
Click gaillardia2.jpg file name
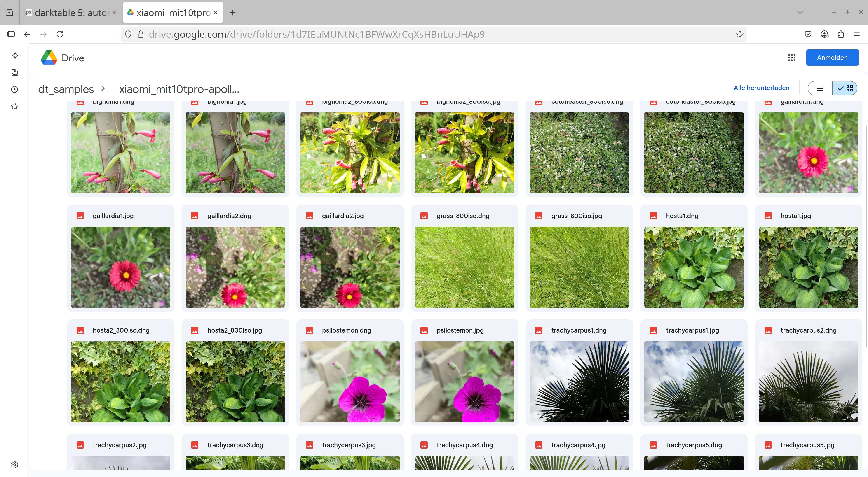coord(343,216)
